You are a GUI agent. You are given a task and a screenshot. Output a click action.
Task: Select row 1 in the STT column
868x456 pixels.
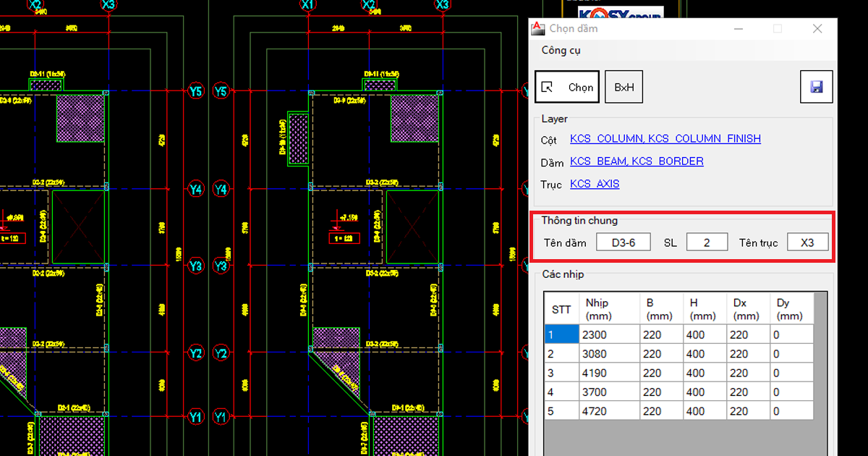[562, 335]
